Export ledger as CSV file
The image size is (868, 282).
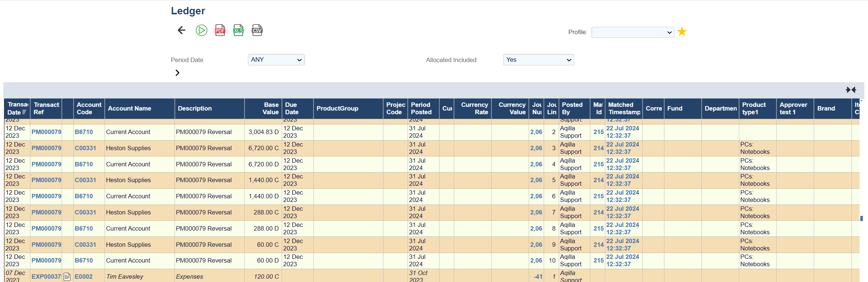point(257,30)
